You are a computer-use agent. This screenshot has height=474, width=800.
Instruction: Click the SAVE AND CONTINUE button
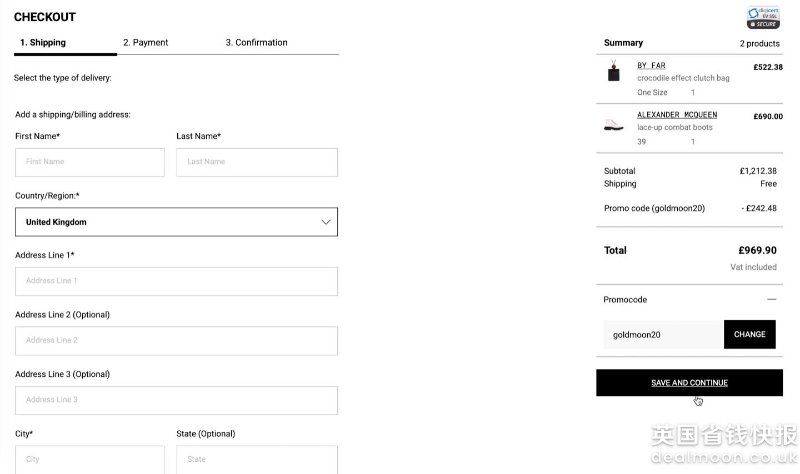click(689, 383)
